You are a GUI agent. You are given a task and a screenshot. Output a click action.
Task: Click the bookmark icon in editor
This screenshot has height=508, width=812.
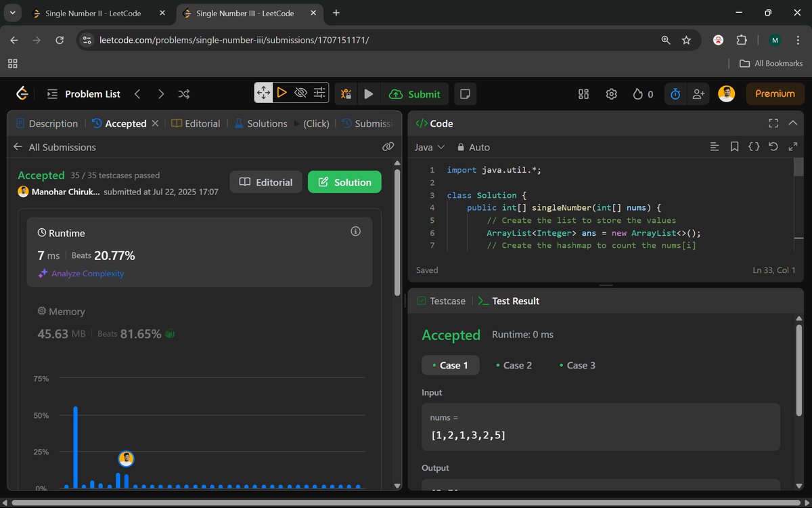click(734, 146)
